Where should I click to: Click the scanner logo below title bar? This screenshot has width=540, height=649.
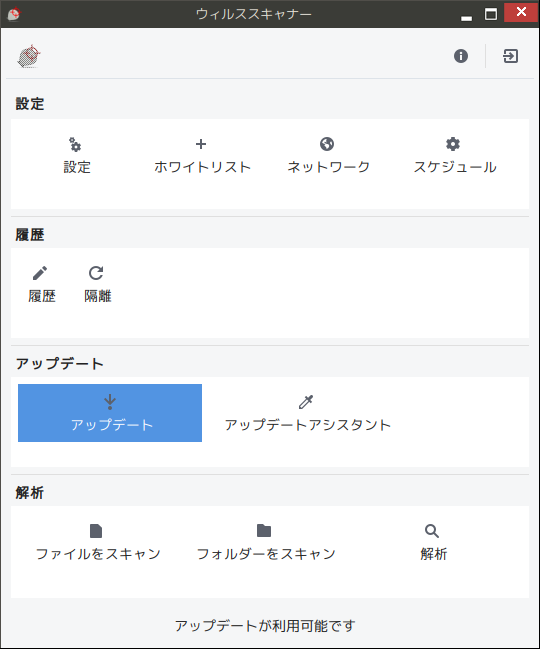pos(29,56)
